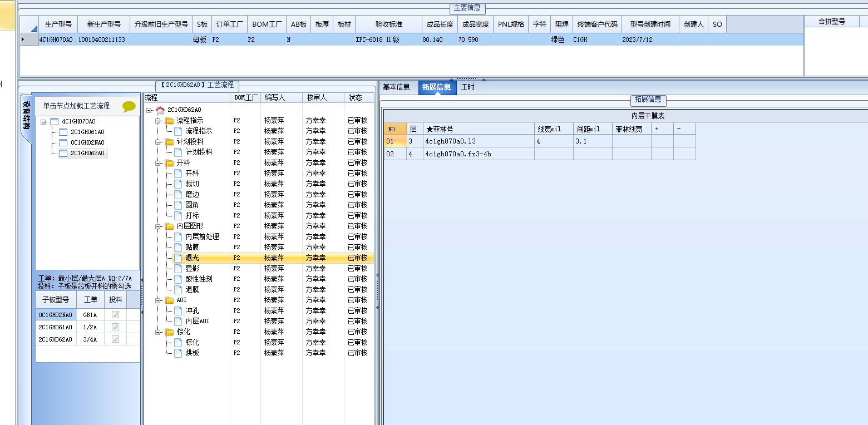Collapse the 棕化 folder expander
This screenshot has height=425, width=868.
[158, 332]
